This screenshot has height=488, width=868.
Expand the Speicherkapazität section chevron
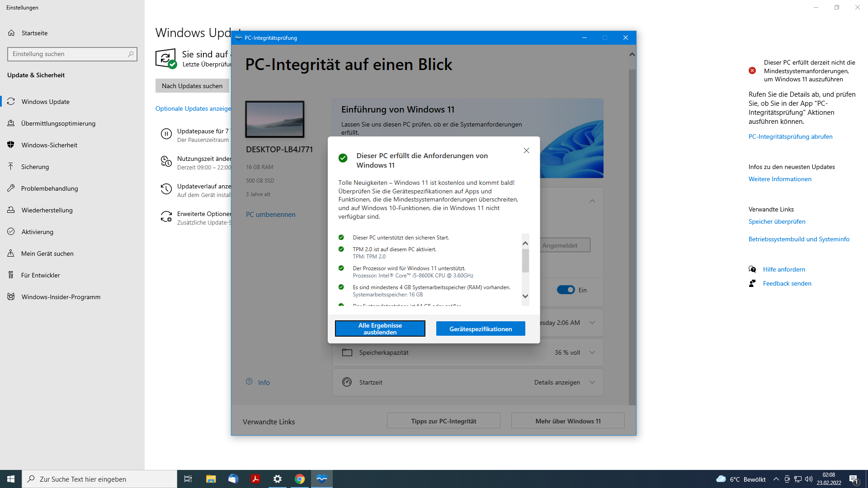pyautogui.click(x=592, y=352)
